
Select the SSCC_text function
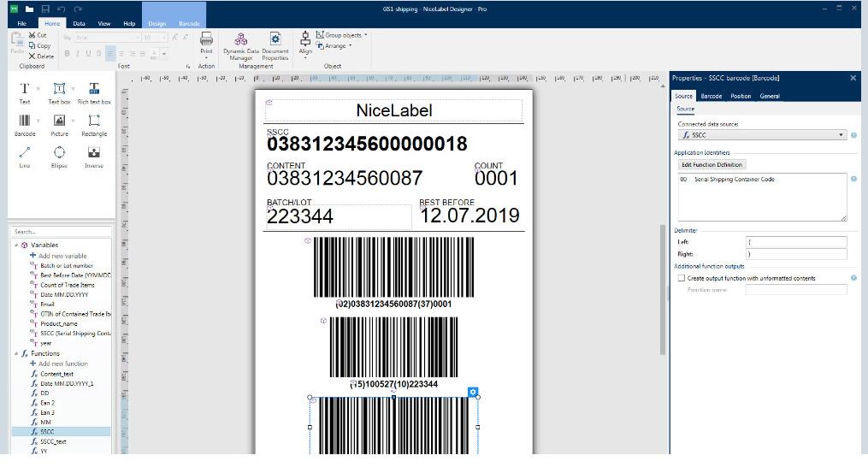(53, 441)
